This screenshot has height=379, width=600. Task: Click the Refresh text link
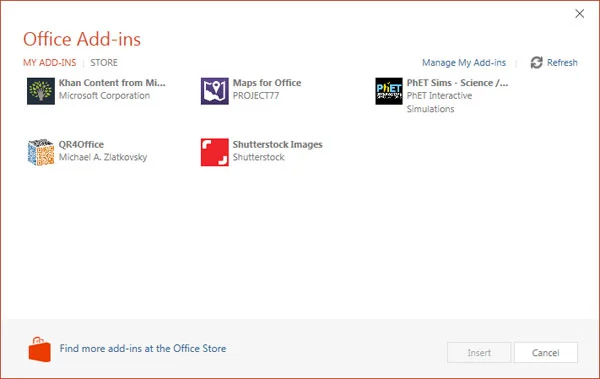pos(562,62)
